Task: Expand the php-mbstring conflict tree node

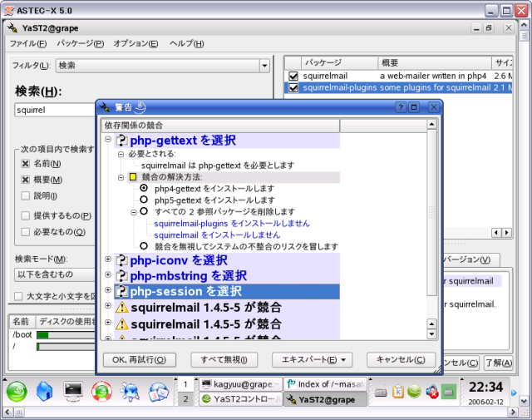Action: [x=108, y=276]
